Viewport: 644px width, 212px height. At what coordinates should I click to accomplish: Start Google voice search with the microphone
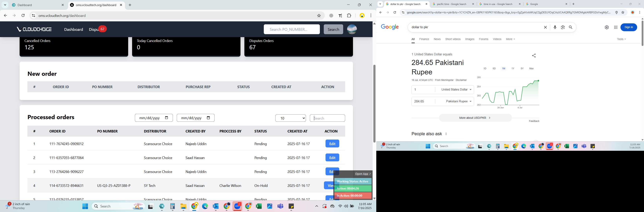coord(555,27)
